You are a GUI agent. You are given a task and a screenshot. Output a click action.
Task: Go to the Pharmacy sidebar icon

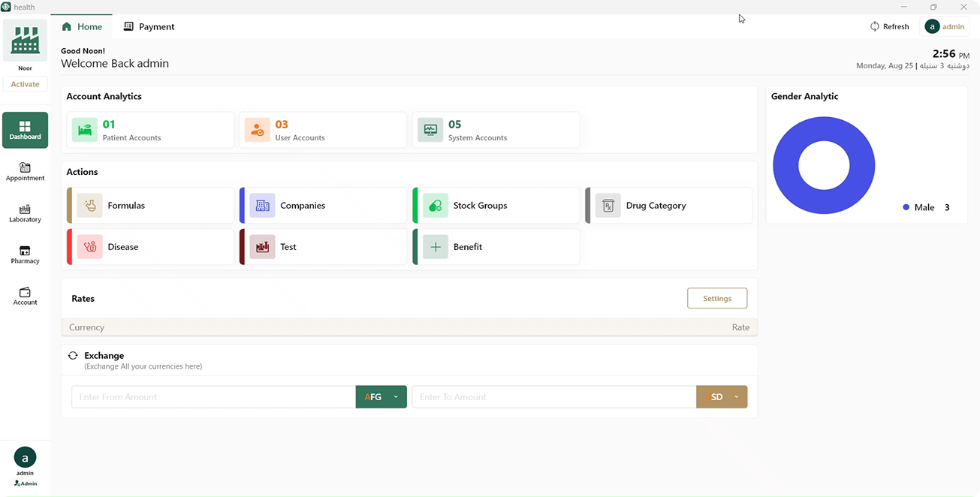click(x=25, y=251)
